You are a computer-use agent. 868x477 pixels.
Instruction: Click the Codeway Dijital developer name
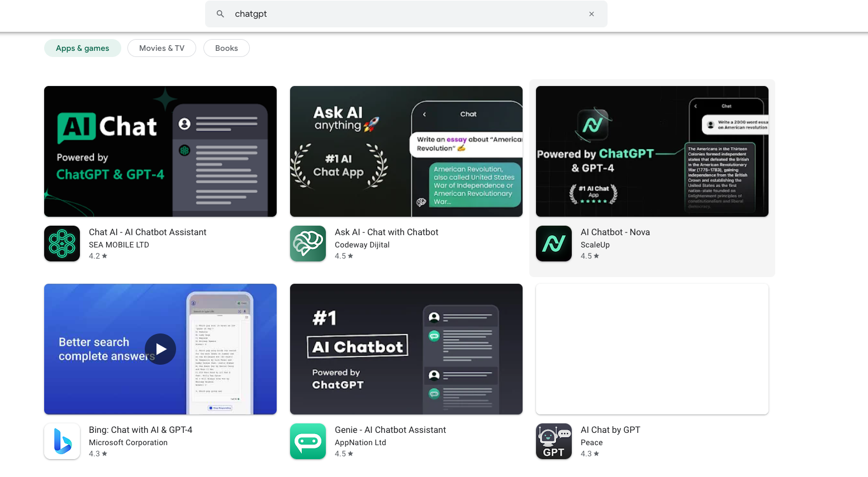[362, 245]
